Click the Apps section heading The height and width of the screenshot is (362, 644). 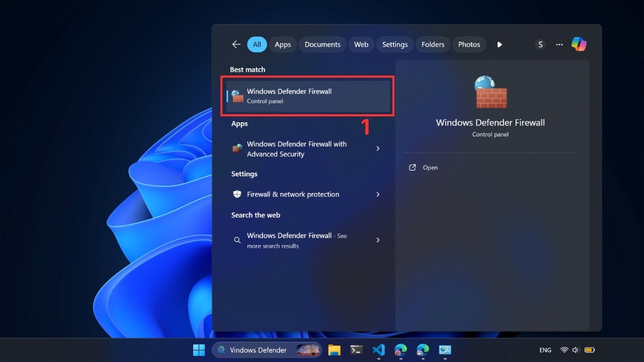coord(239,124)
